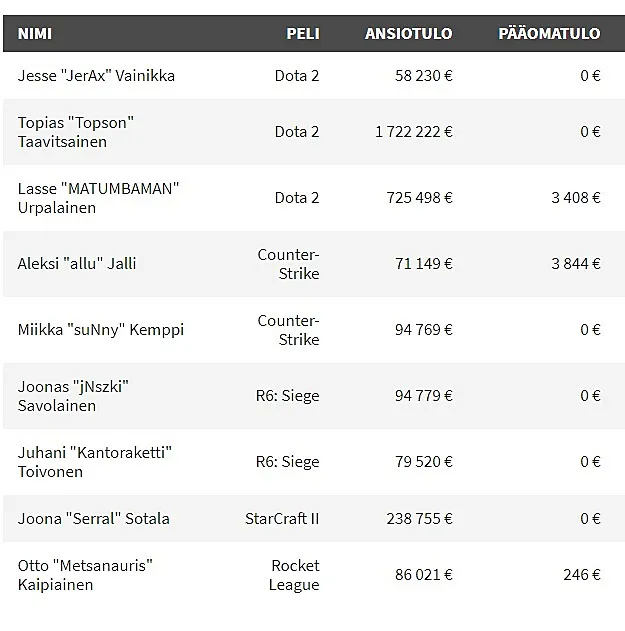The image size is (625, 631).
Task: Select the Topias "Topson" Taavitsainen name
Action: [76, 132]
